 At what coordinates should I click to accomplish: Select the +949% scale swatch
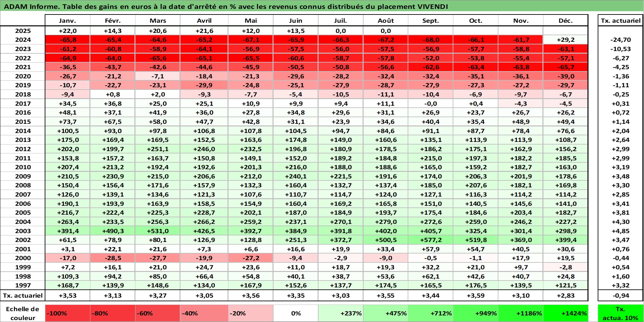(476, 313)
